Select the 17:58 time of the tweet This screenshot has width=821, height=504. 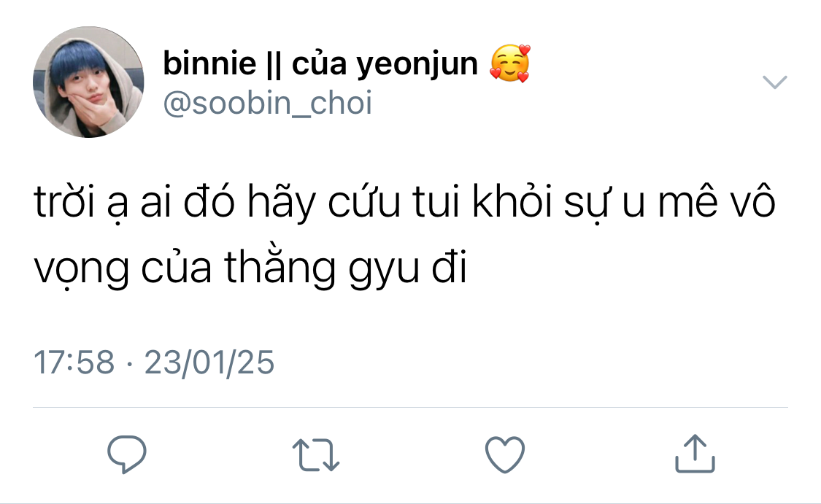(74, 362)
